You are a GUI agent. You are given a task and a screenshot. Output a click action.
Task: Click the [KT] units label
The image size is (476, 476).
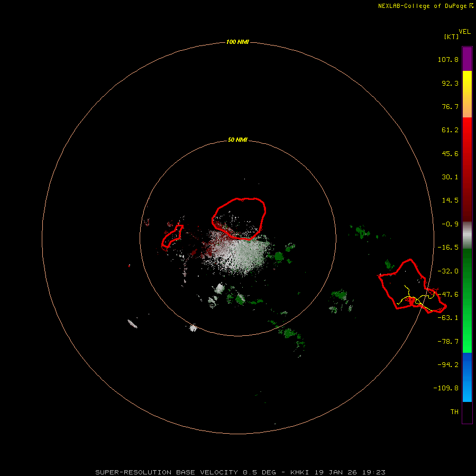pyautogui.click(x=451, y=36)
